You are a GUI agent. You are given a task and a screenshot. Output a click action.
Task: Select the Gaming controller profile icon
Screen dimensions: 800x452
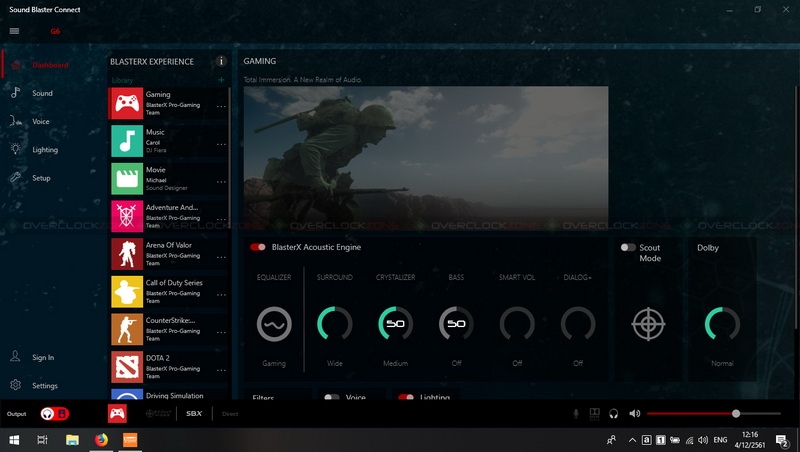click(x=127, y=103)
